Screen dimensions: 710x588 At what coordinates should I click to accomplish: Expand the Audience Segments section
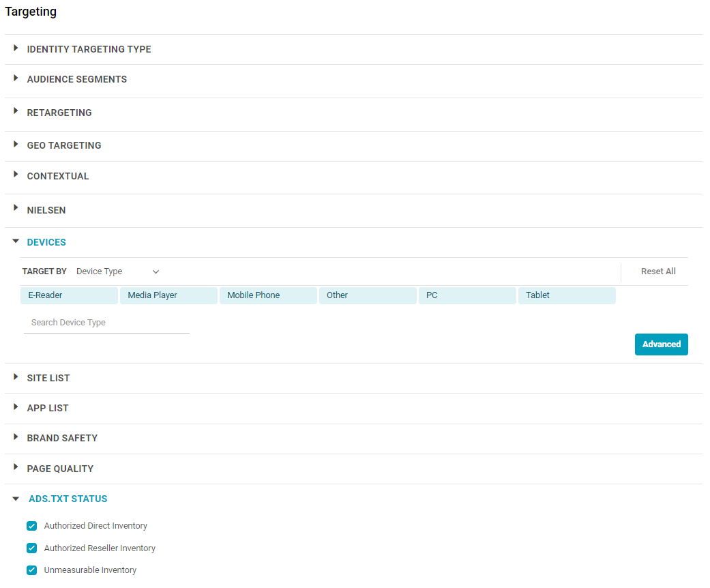[x=76, y=79]
